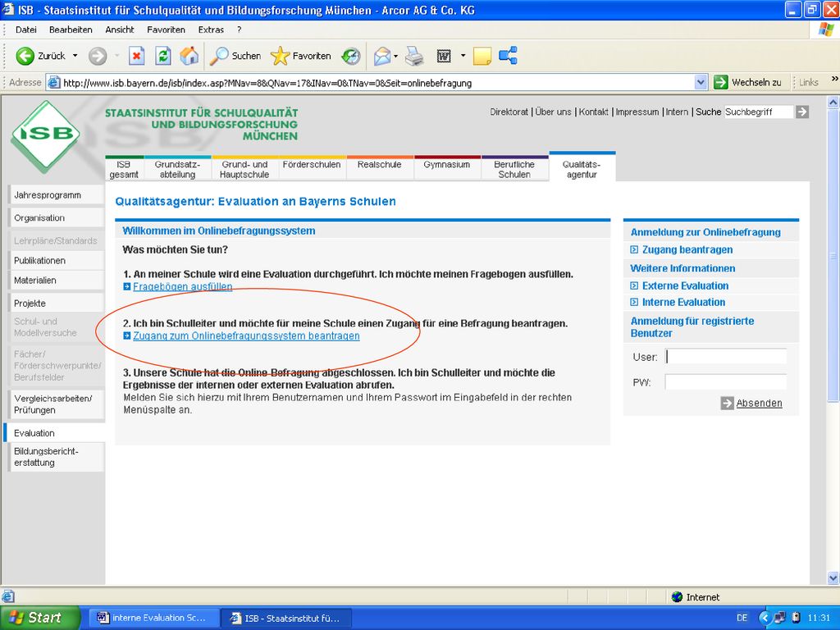Open the yellow note discussion icon
The image size is (840, 630).
pos(482,56)
